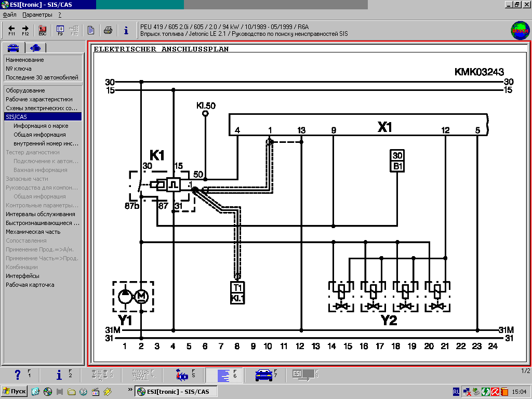Switch to the blue car tab
This screenshot has width=532, height=399.
click(x=13, y=47)
